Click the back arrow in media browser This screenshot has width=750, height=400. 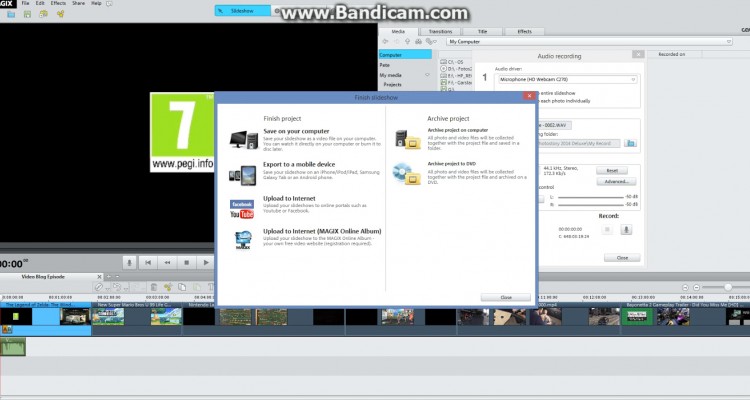386,42
